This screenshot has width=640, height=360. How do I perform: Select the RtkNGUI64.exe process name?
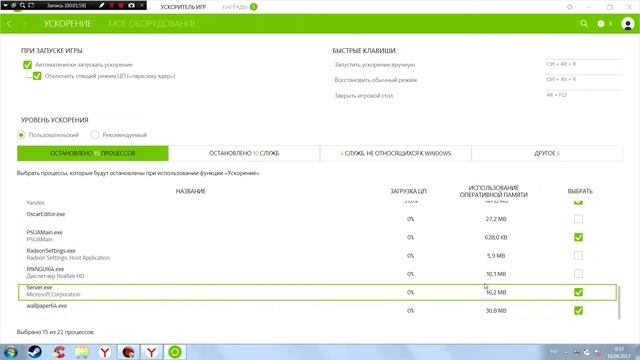pyautogui.click(x=45, y=269)
